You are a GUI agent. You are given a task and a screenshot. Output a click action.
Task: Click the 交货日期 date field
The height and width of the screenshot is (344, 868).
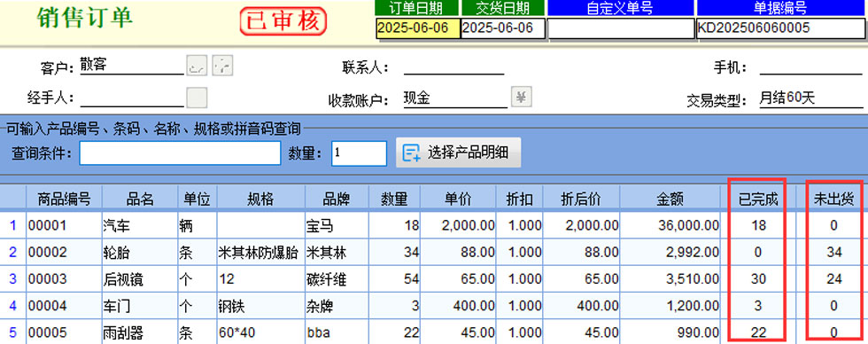point(503,28)
